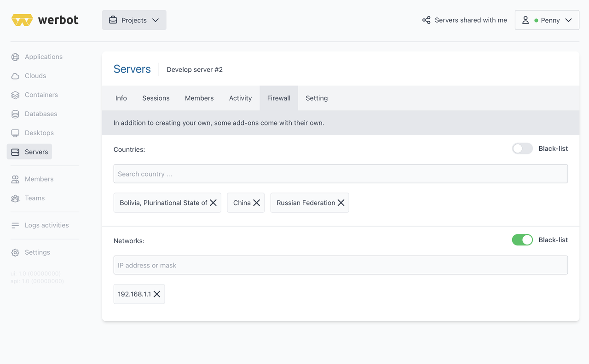View the Activity tab
The width and height of the screenshot is (589, 364).
point(240,98)
